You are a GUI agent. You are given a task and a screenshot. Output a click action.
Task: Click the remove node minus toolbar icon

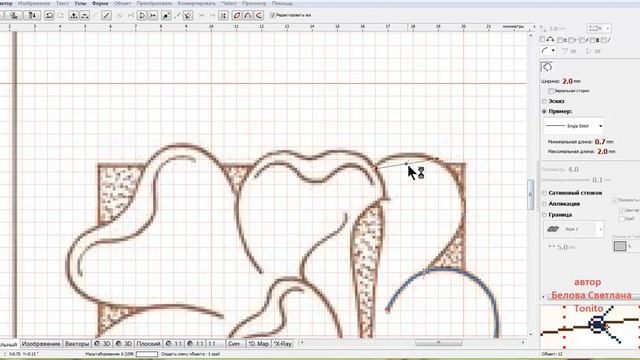coord(84,16)
